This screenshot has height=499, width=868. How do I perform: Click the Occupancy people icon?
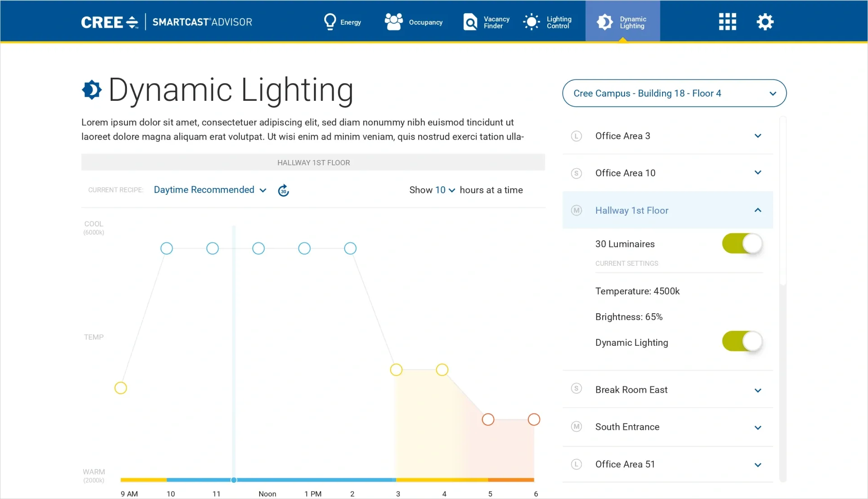(x=393, y=21)
